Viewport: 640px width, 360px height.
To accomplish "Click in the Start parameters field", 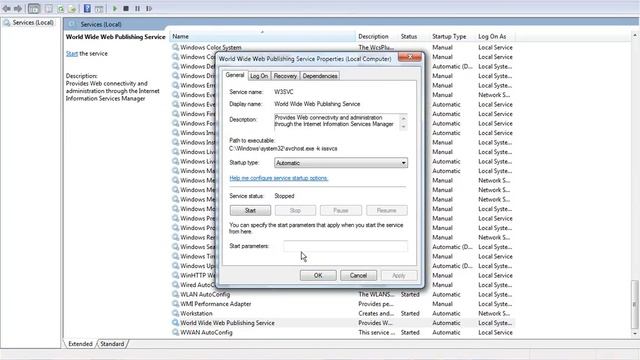I will (x=345, y=246).
